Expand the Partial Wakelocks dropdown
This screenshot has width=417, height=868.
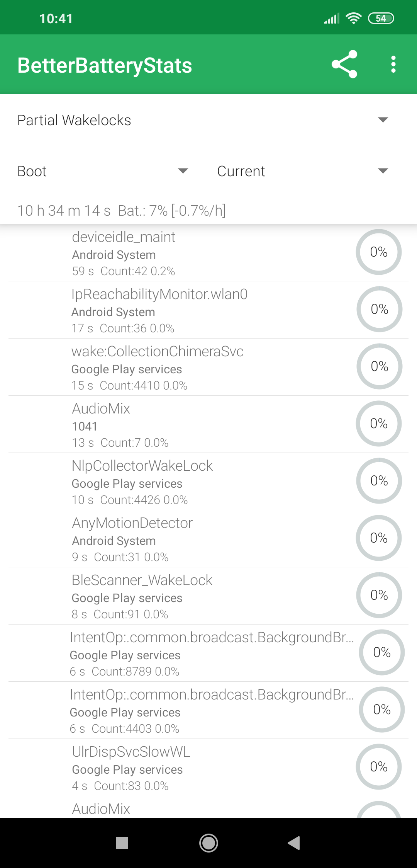pos(203,120)
